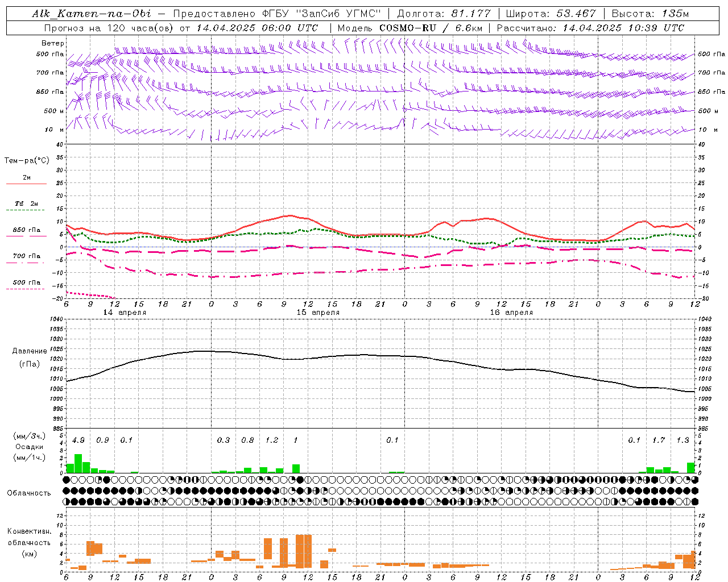Select the provider text ФГБУ "ЗапСиб УГМС"
This screenshot has height=582, width=728.
pyautogui.click(x=321, y=14)
